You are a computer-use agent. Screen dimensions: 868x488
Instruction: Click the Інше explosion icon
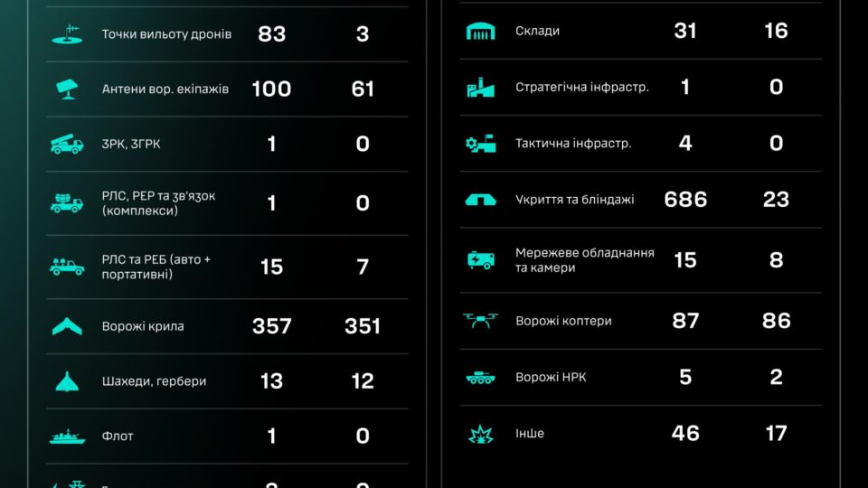click(480, 435)
